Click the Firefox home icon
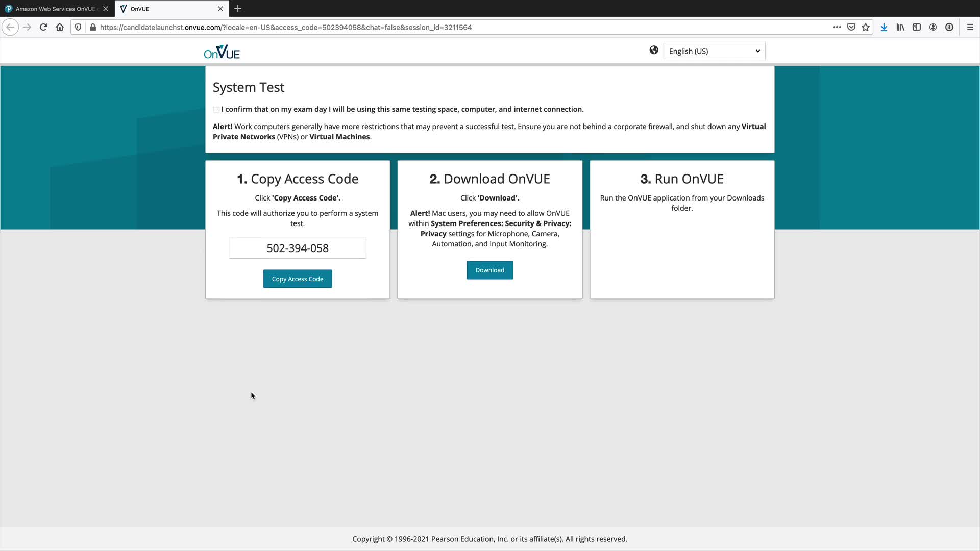Viewport: 980px width, 551px height. point(60,27)
